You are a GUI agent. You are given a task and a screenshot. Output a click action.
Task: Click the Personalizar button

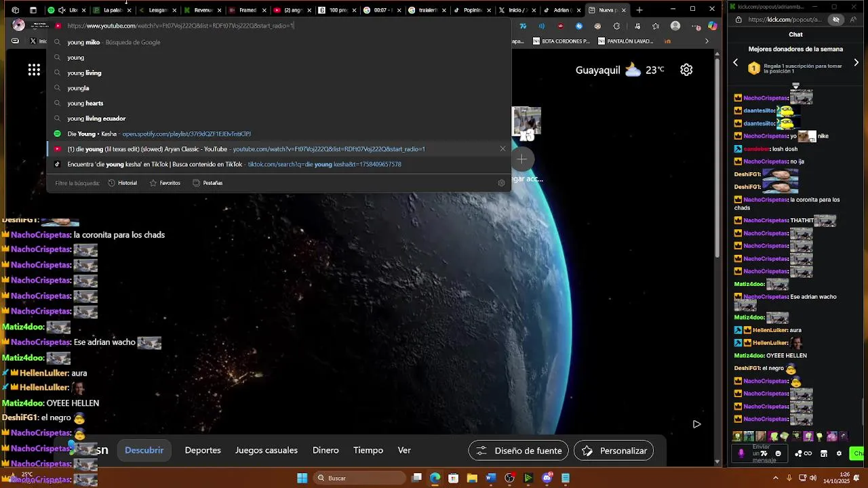tap(614, 451)
